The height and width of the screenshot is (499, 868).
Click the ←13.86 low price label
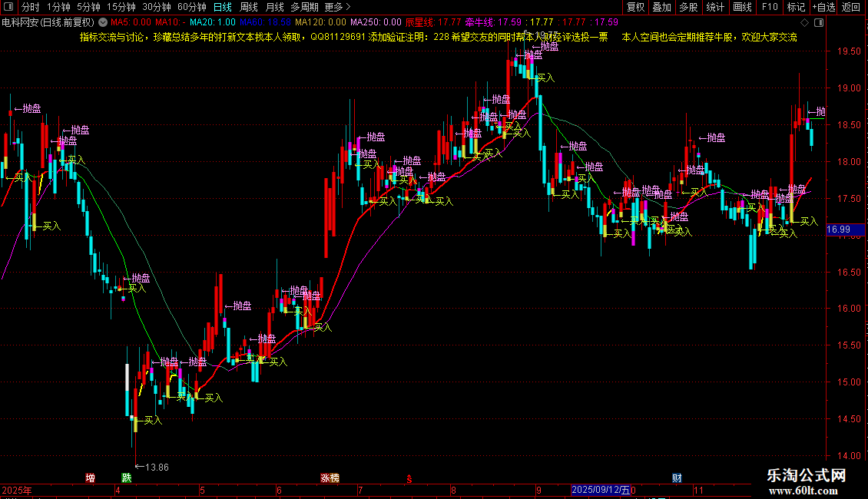152,467
